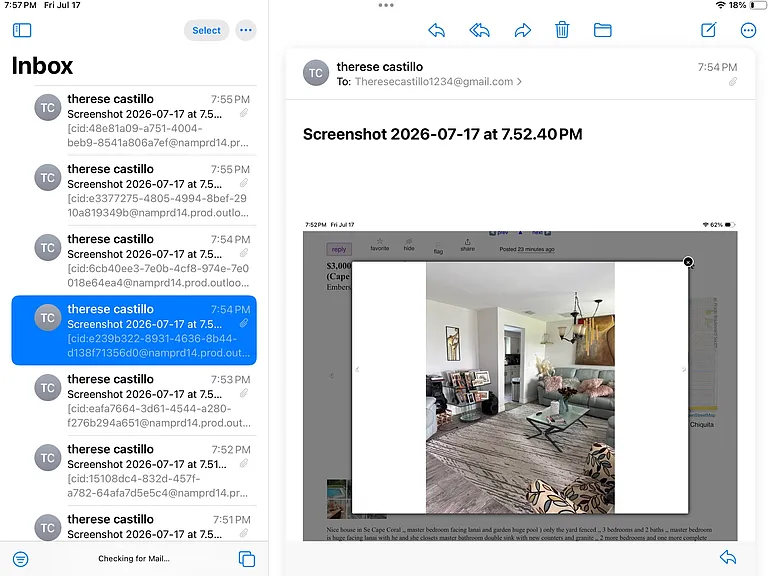Screen dimensions: 768x576
Task: Tap the quick reply arrow at bottom
Action: click(x=728, y=557)
